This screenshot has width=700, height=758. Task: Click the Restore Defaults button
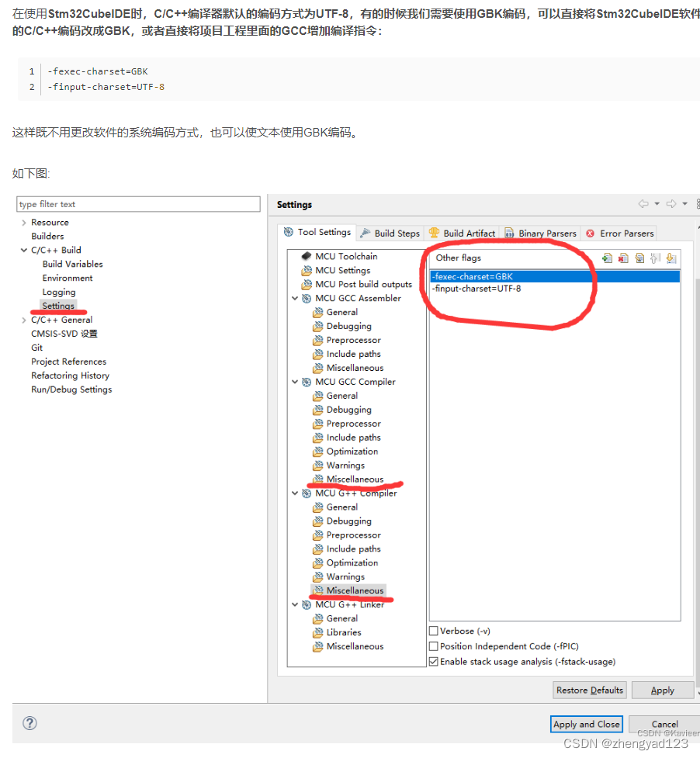[x=589, y=689]
